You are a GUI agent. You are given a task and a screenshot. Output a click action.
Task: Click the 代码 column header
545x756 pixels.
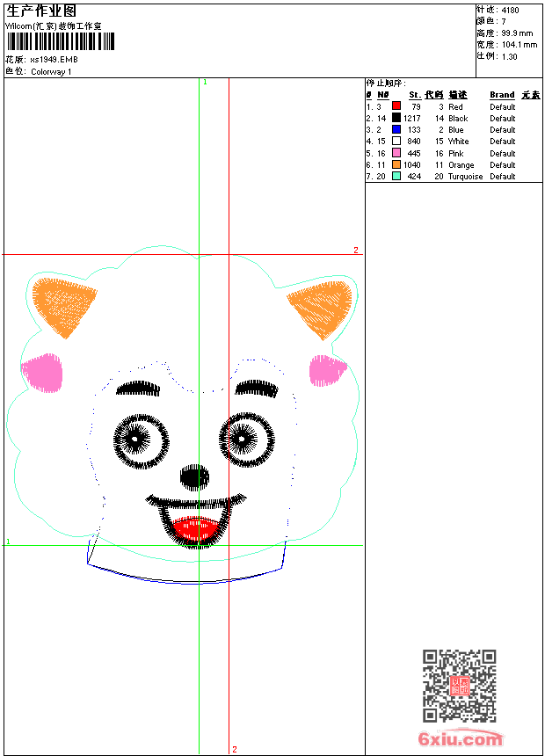pos(434,95)
